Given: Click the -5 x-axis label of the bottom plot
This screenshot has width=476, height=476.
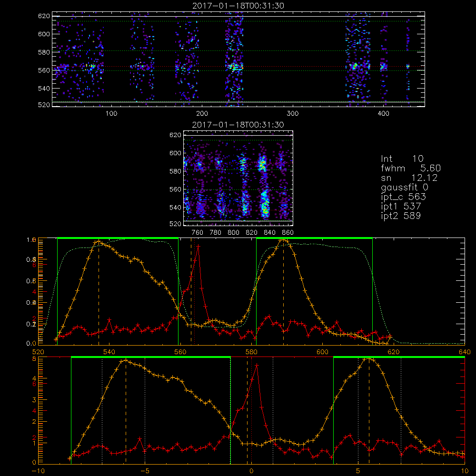Looking at the screenshot, I should click(145, 471).
